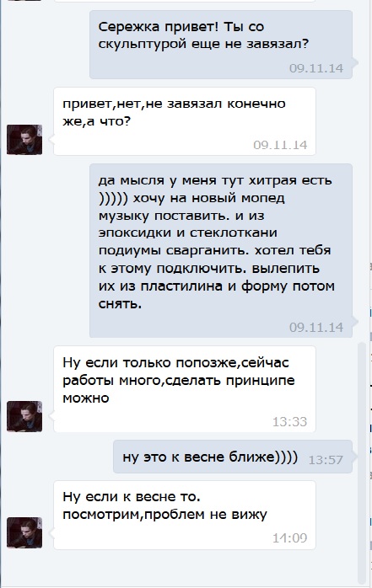Select the 'привет,нет,не завязал конечно' message
Viewport: 372px width, 588px height.
(185, 121)
